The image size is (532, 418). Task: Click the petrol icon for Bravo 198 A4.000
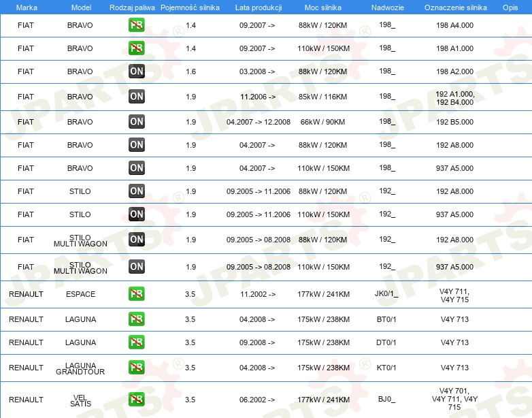click(136, 25)
